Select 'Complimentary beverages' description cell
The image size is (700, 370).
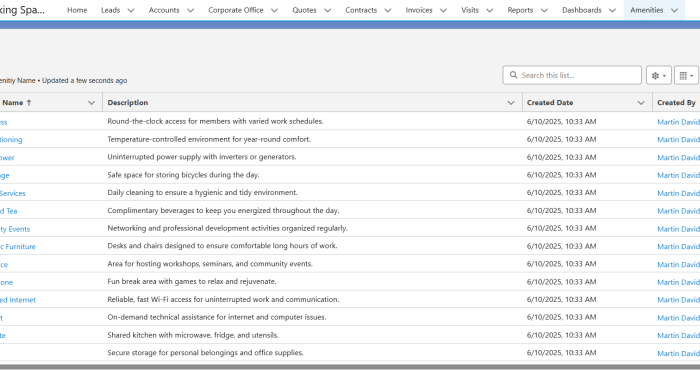223,211
